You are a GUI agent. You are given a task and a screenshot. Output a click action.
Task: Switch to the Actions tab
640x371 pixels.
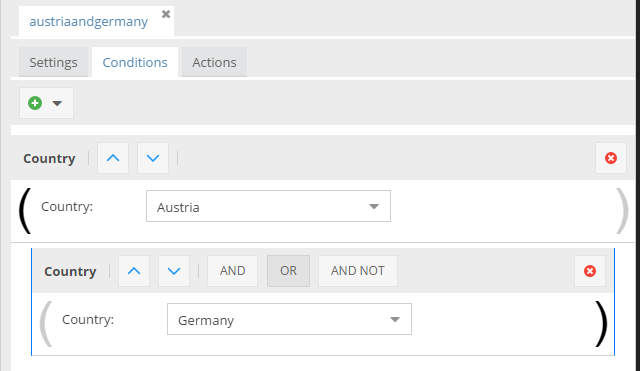click(x=214, y=62)
